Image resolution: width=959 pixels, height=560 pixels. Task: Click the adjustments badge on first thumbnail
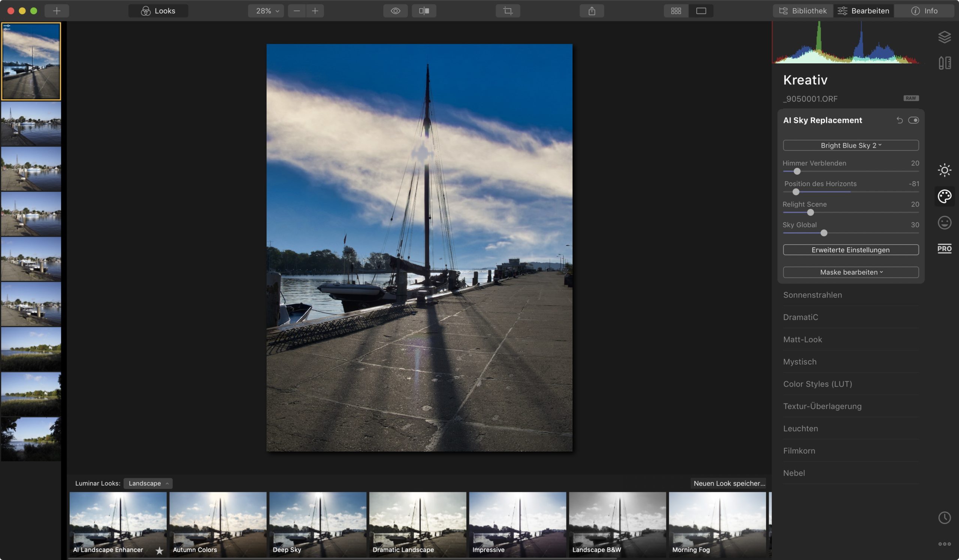pyautogui.click(x=7, y=27)
